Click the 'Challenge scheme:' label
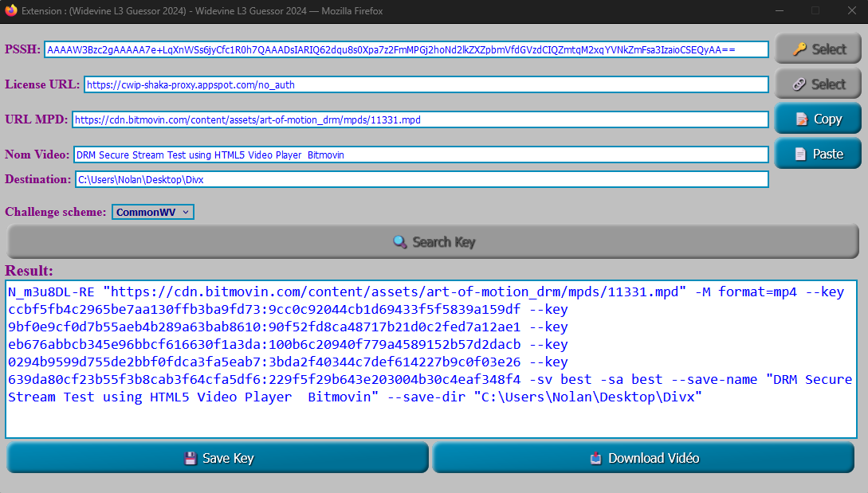This screenshot has width=868, height=493. 55,212
